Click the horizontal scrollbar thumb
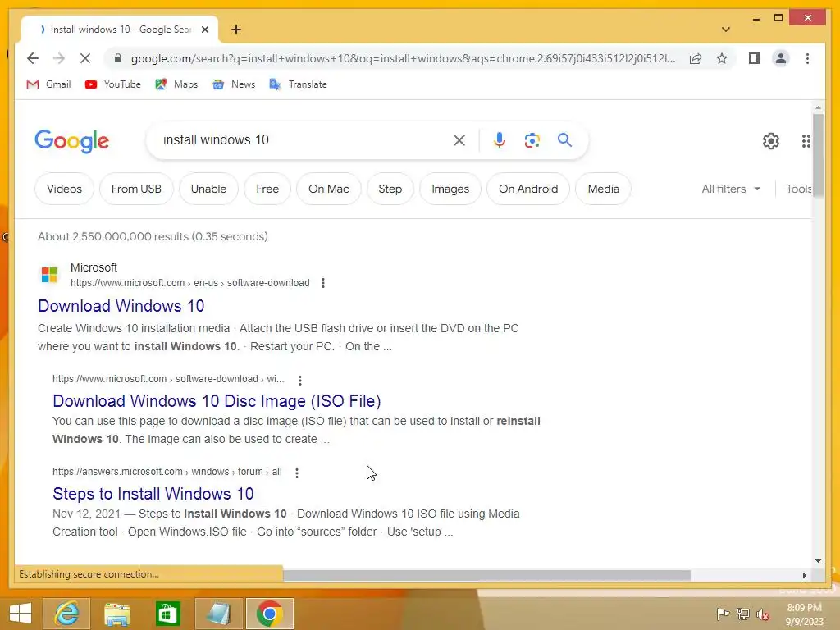The height and width of the screenshot is (630, 840). click(486, 575)
